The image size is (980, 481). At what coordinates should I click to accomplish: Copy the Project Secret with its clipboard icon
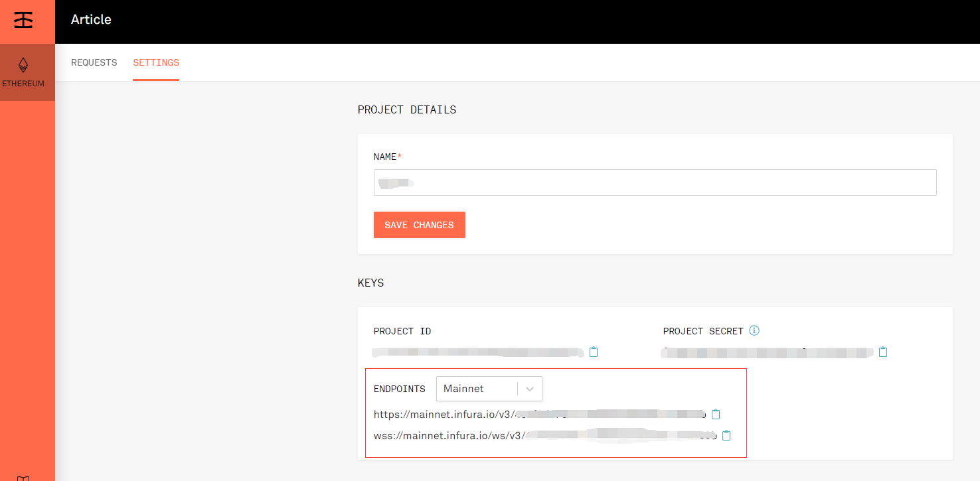click(x=883, y=352)
